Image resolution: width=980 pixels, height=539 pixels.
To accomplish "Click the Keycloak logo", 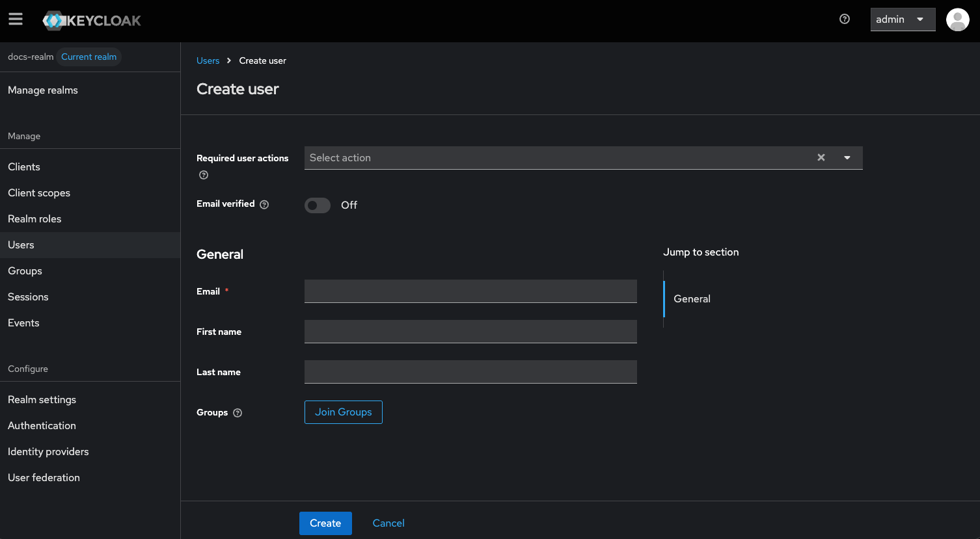I will (x=92, y=21).
